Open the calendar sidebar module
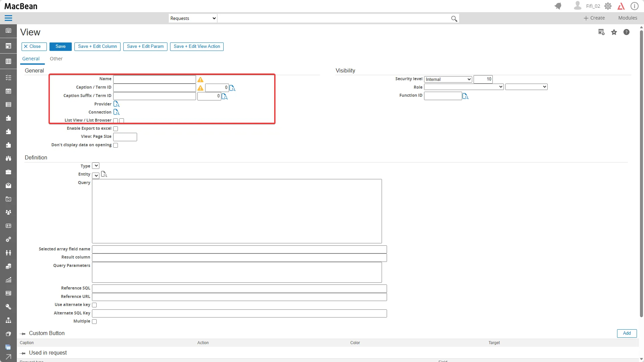 tap(8, 91)
